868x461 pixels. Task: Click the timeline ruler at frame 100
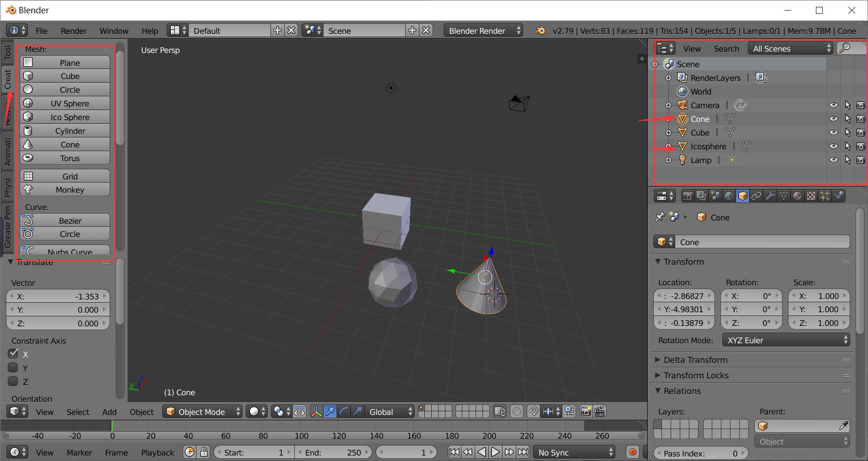301,435
